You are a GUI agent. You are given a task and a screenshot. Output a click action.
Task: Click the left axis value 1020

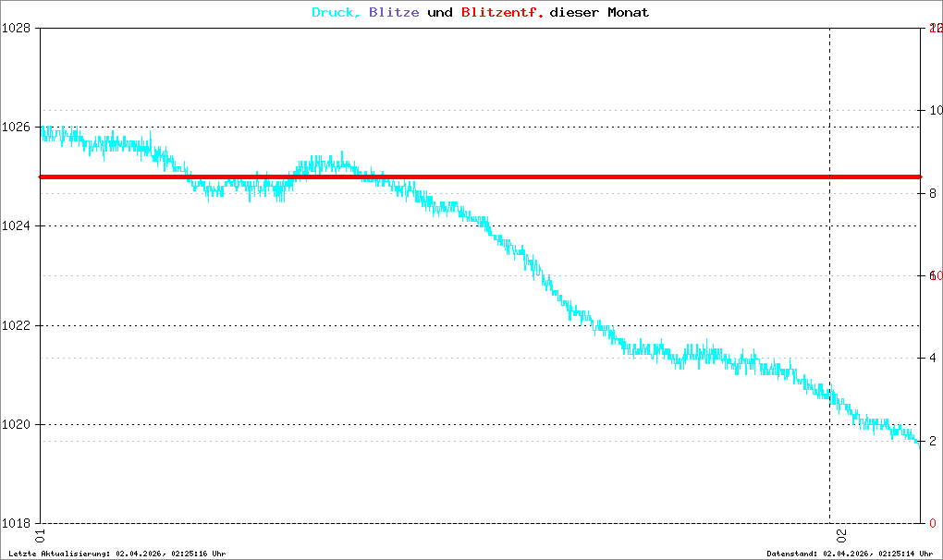point(16,425)
